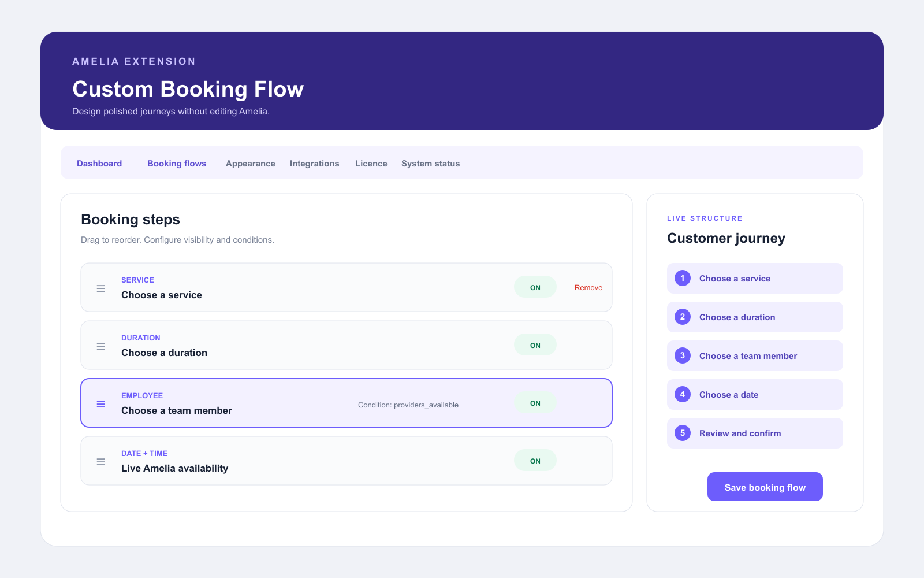Go to the Integrations tab

[315, 164]
